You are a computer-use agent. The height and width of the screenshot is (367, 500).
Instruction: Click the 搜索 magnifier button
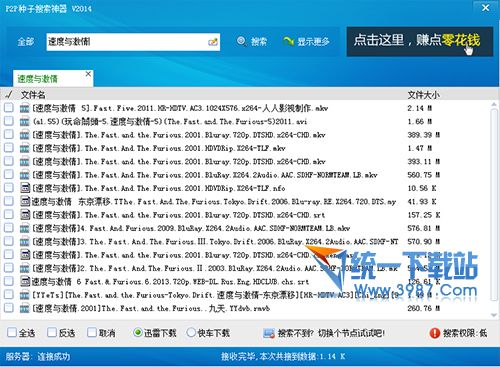[x=252, y=41]
